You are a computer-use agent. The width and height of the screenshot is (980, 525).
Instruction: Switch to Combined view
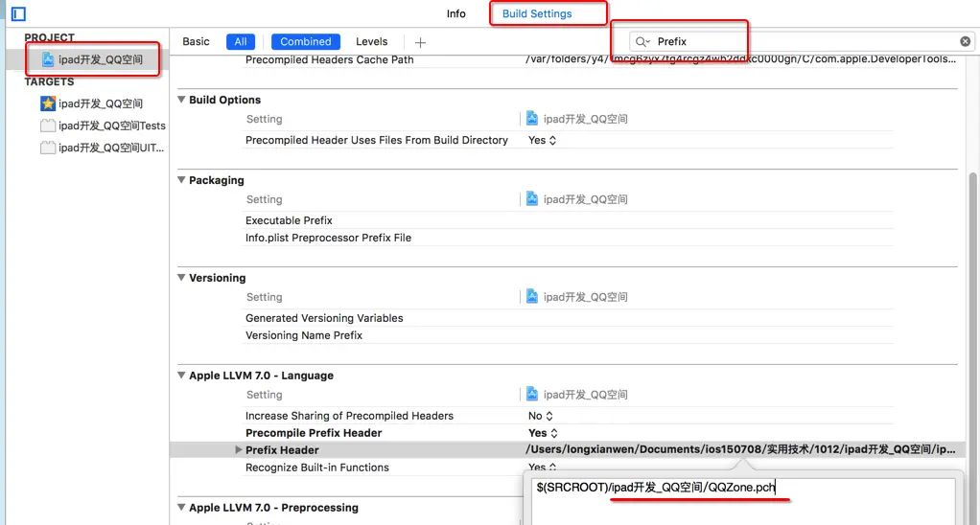306,42
